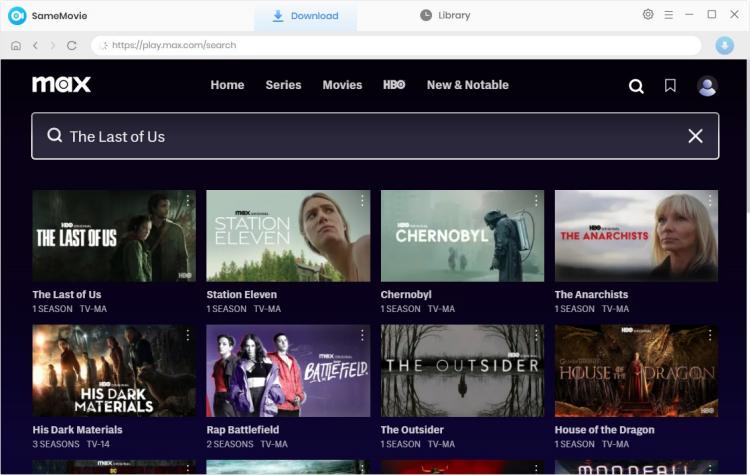This screenshot has height=475, width=750.
Task: Open His Dark Materials thumbnail
Action: pyautogui.click(x=114, y=371)
